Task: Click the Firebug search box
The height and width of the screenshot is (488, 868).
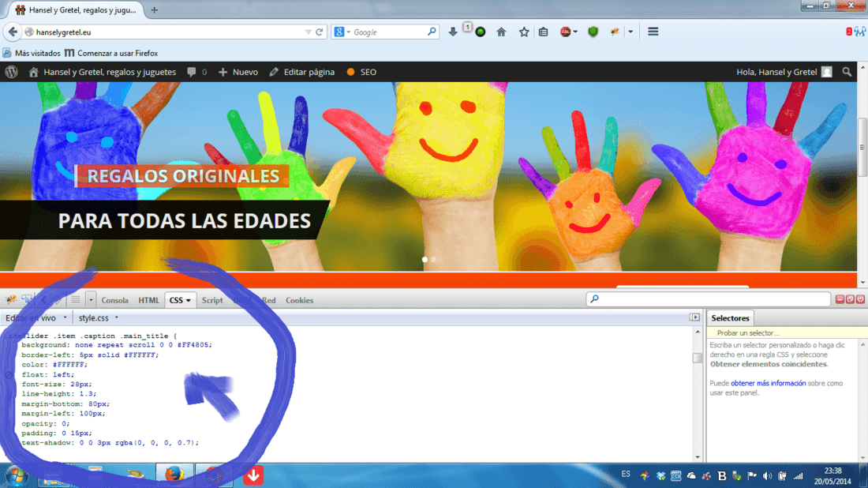Action: click(709, 299)
